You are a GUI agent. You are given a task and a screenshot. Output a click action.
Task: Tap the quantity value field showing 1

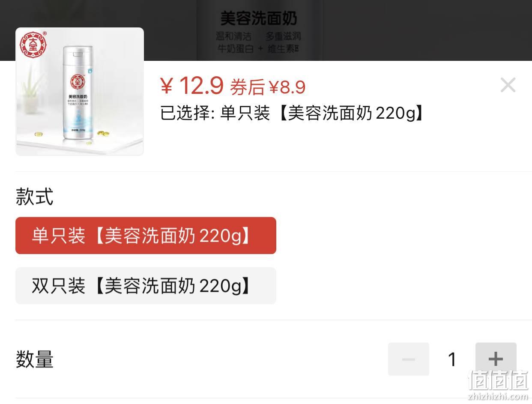point(452,359)
